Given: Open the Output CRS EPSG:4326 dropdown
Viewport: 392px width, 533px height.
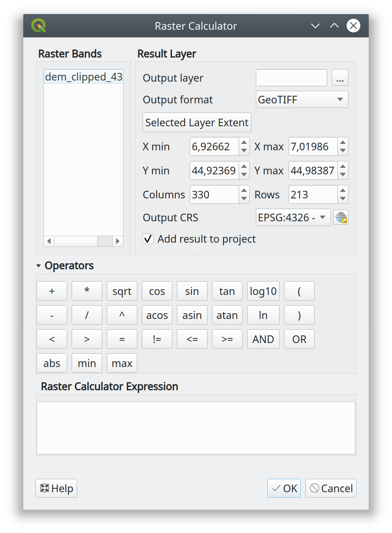Looking at the screenshot, I should 293,218.
